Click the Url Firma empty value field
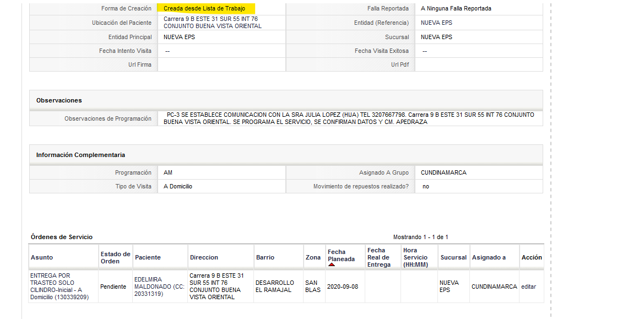Viewport: 644px width, 319px height. 221,64
